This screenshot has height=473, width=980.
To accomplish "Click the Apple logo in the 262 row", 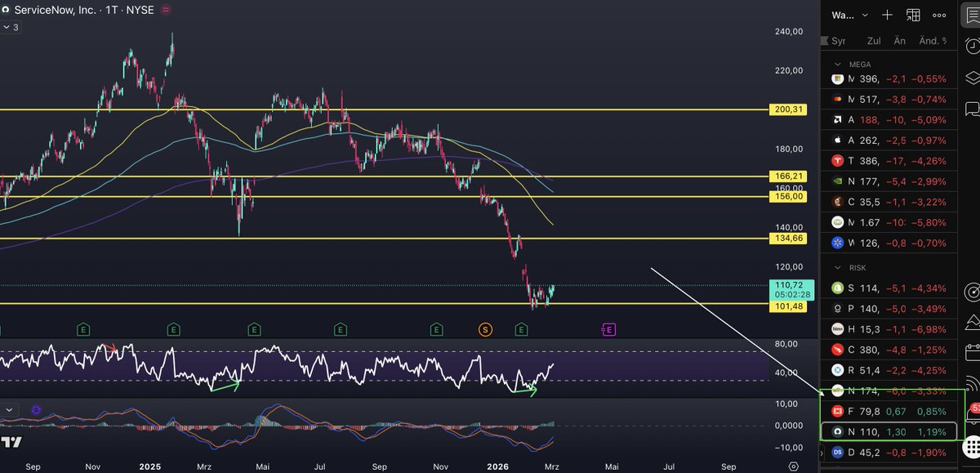I will [836, 140].
